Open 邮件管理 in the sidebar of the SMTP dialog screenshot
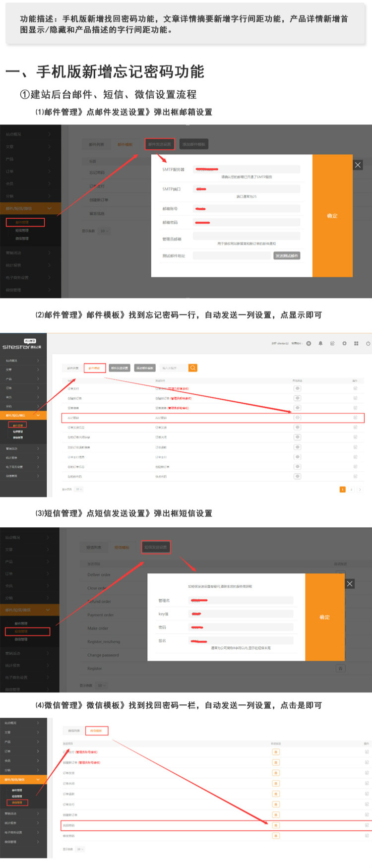 (25, 222)
